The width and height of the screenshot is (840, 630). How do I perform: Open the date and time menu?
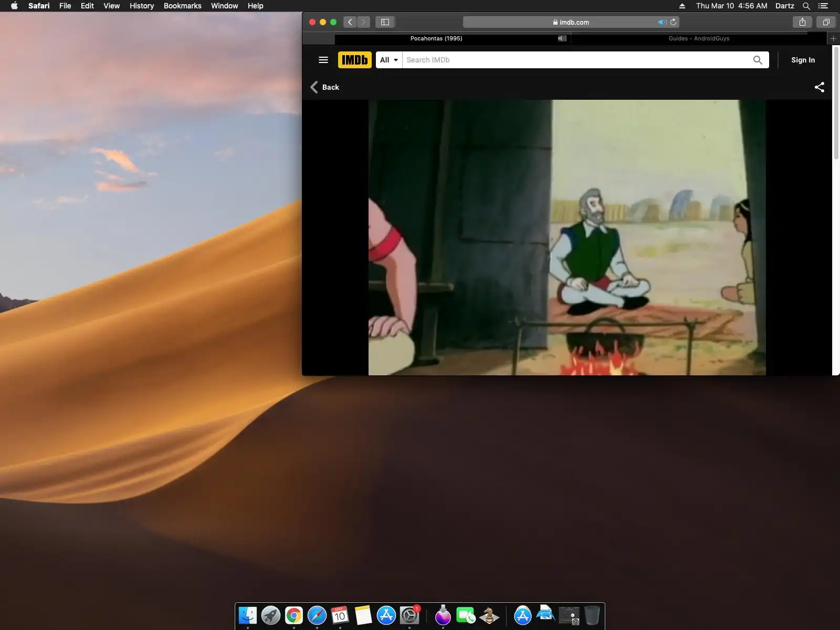pos(731,6)
